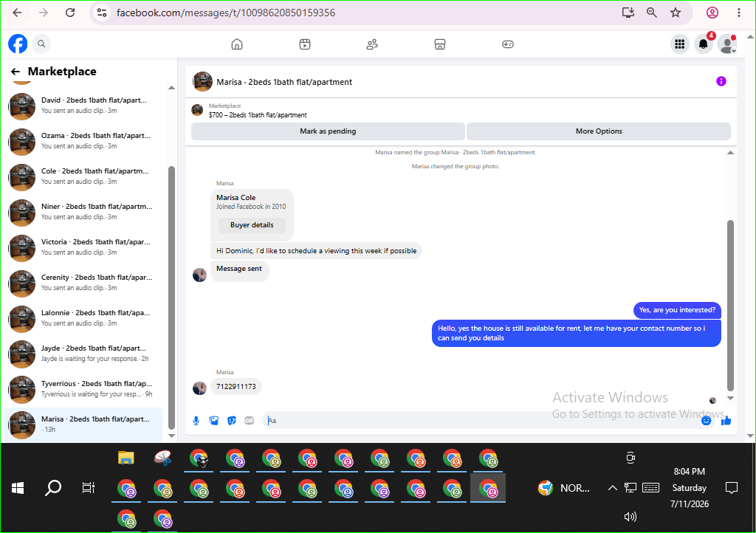View site information icon

102,13
